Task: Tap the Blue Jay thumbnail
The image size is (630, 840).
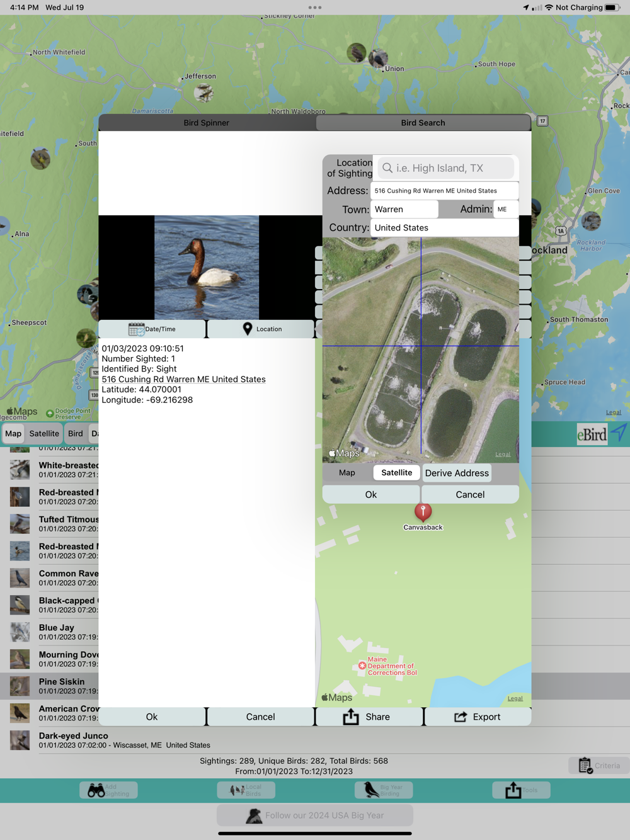Action: coord(20,632)
